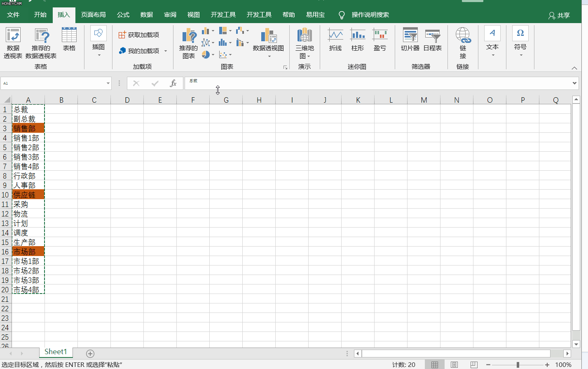The image size is (588, 369).
Task: Open 推荐的数据透视表 recommended PivotTables
Action: (x=41, y=43)
